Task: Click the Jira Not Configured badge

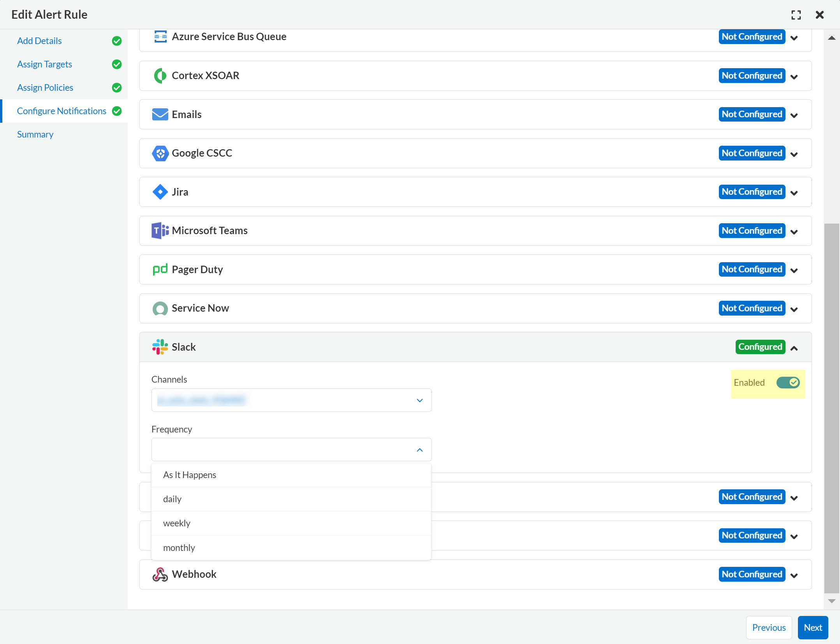Action: tap(752, 192)
